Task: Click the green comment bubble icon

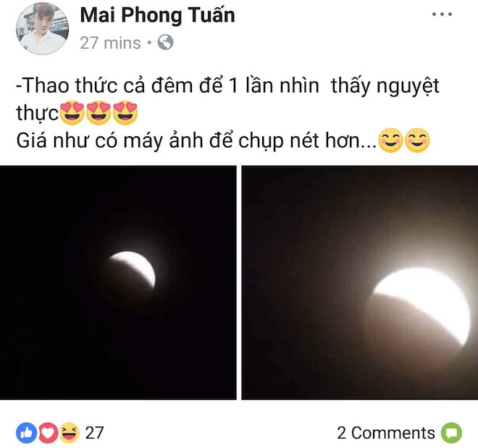Action: pos(452,433)
